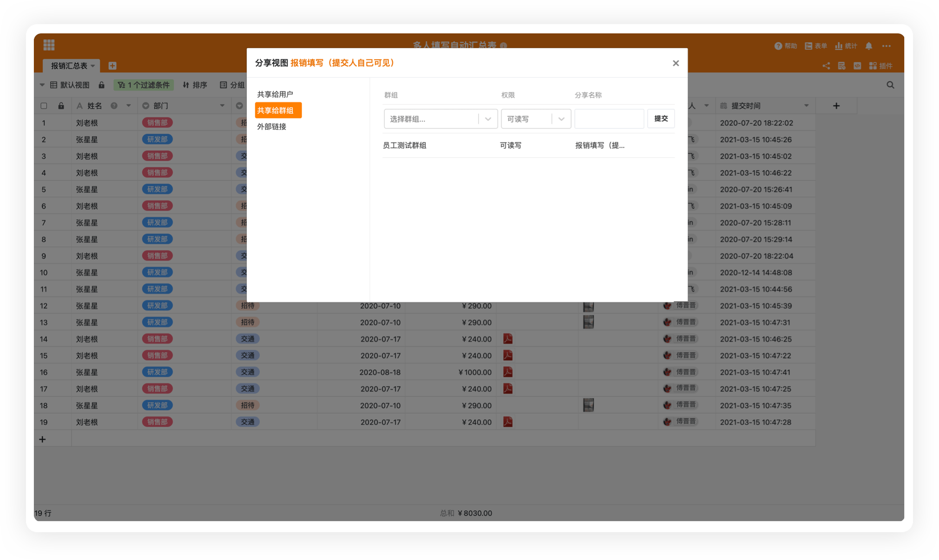Click the notification bell icon
Screen dimensions: 939x560
tap(868, 46)
